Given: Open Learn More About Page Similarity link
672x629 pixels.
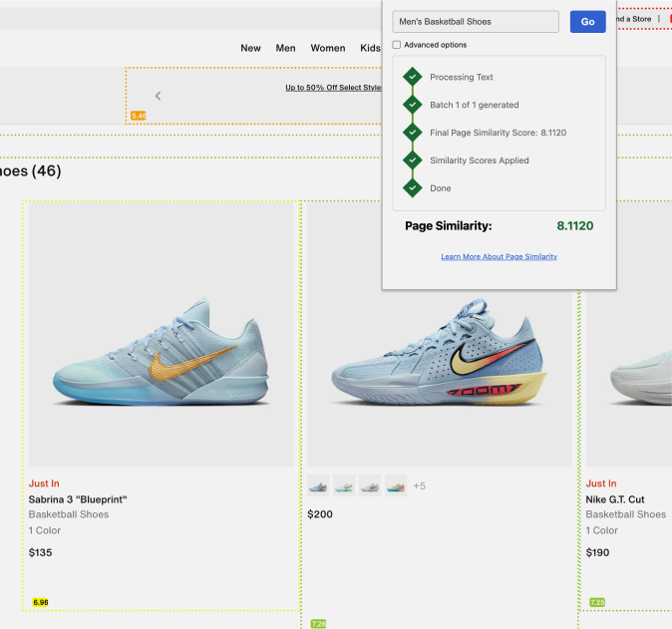Looking at the screenshot, I should click(x=499, y=257).
